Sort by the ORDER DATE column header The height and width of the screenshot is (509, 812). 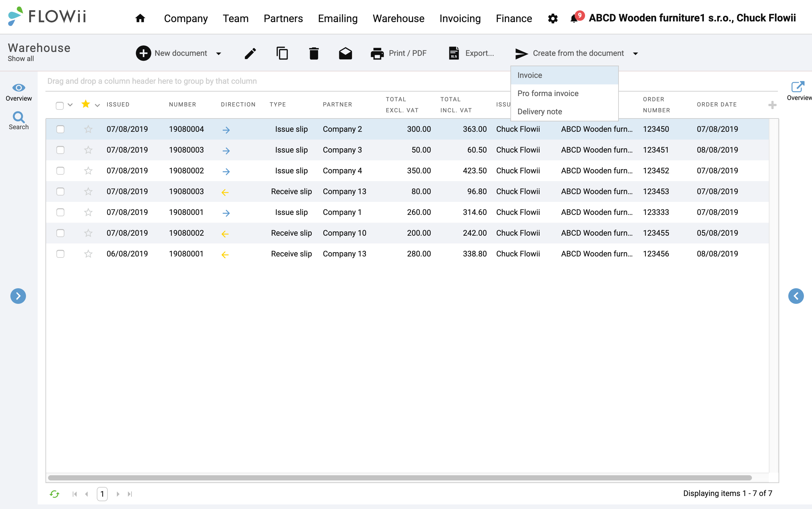click(717, 104)
